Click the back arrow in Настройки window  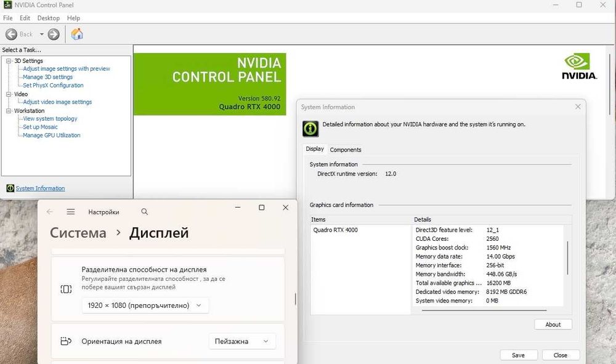click(50, 212)
